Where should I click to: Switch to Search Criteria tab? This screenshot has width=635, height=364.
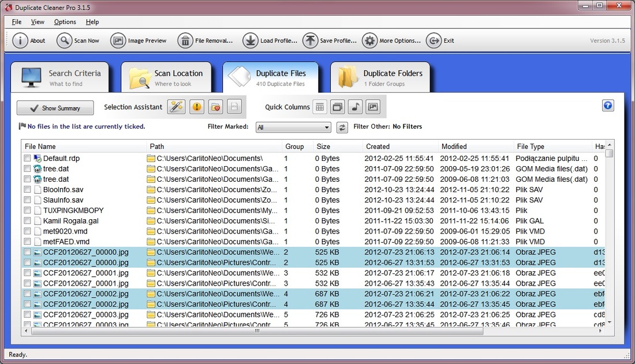click(60, 77)
